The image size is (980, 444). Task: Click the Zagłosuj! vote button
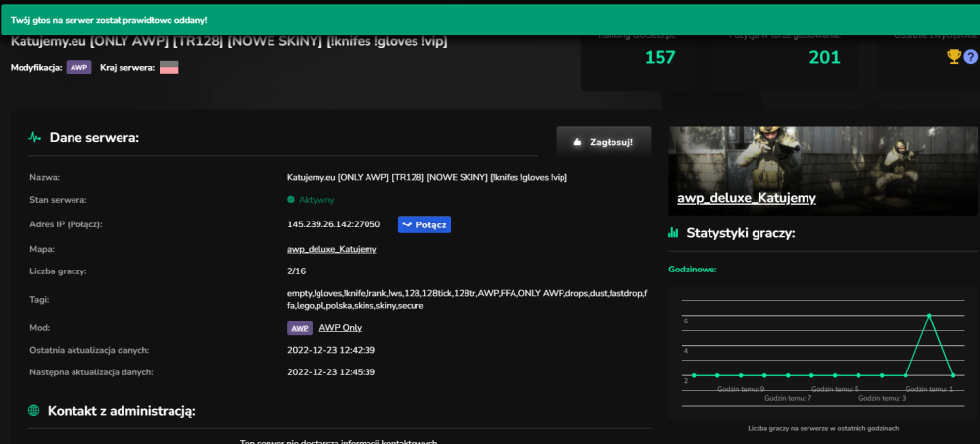coord(603,142)
